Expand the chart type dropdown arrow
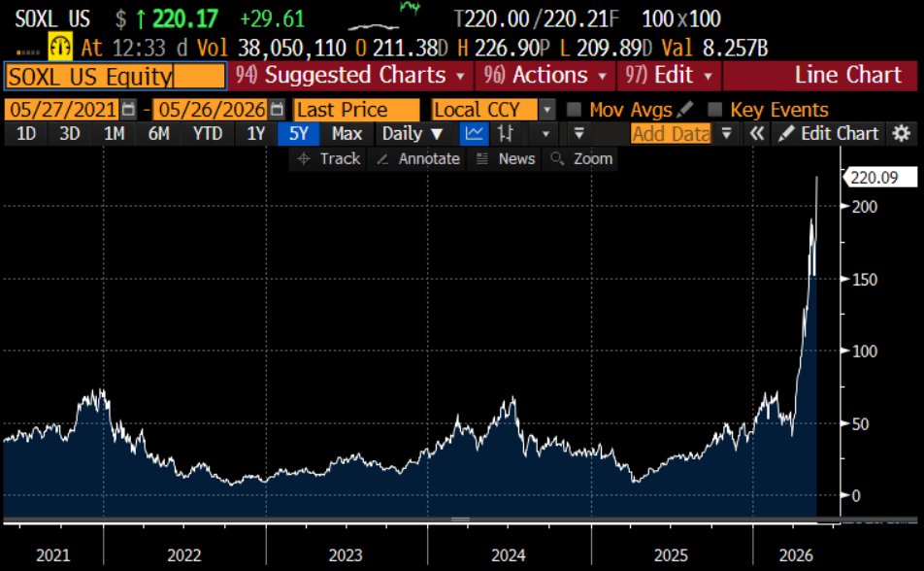 click(545, 134)
